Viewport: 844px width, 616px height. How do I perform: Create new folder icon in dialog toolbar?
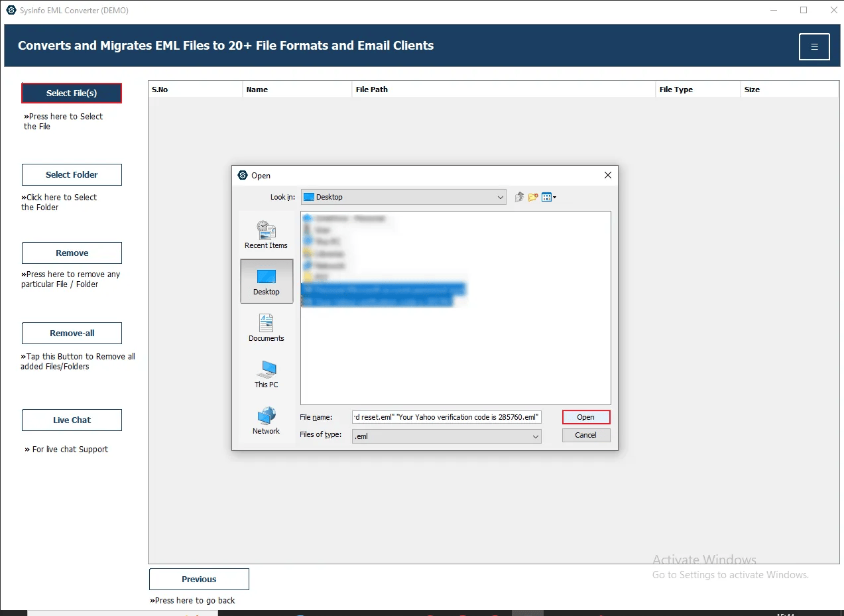tap(533, 197)
